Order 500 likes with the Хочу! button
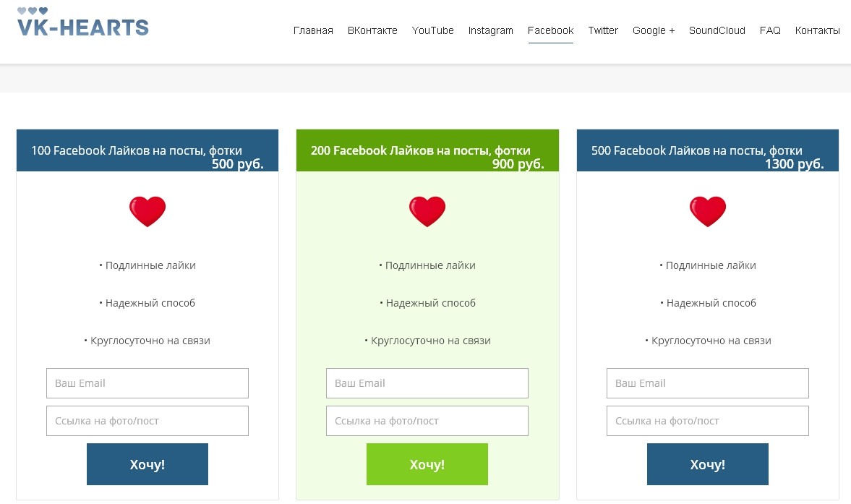 pos(708,464)
